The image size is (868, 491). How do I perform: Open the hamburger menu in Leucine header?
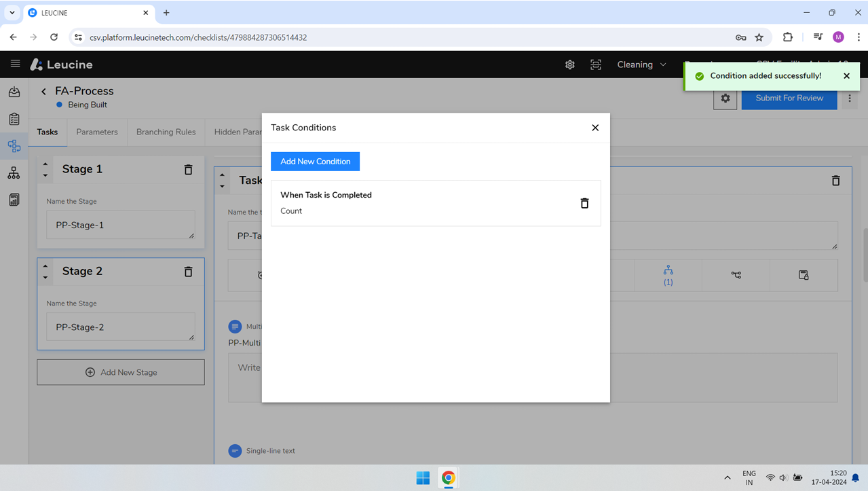coord(15,64)
